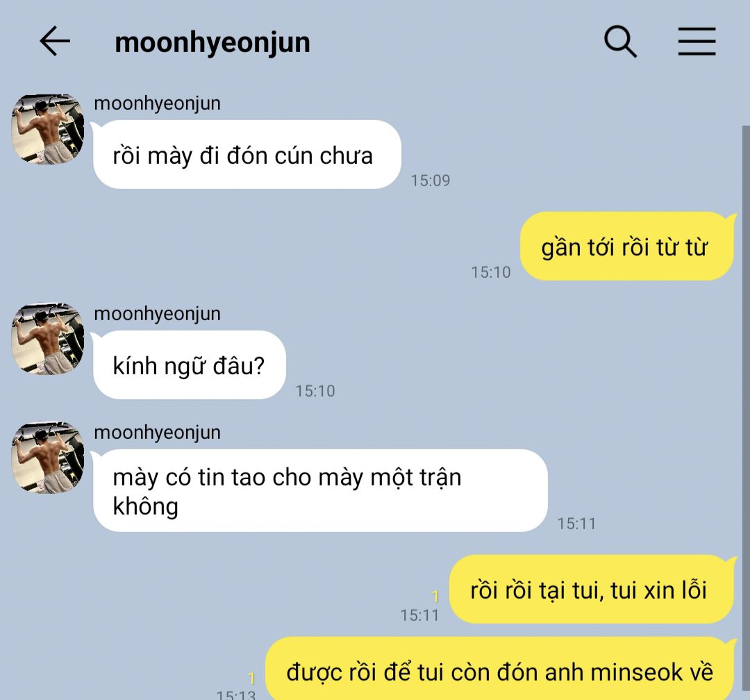The width and height of the screenshot is (750, 700).
Task: Click sender name above "mày có tin tao" bubble
Action: point(158,433)
